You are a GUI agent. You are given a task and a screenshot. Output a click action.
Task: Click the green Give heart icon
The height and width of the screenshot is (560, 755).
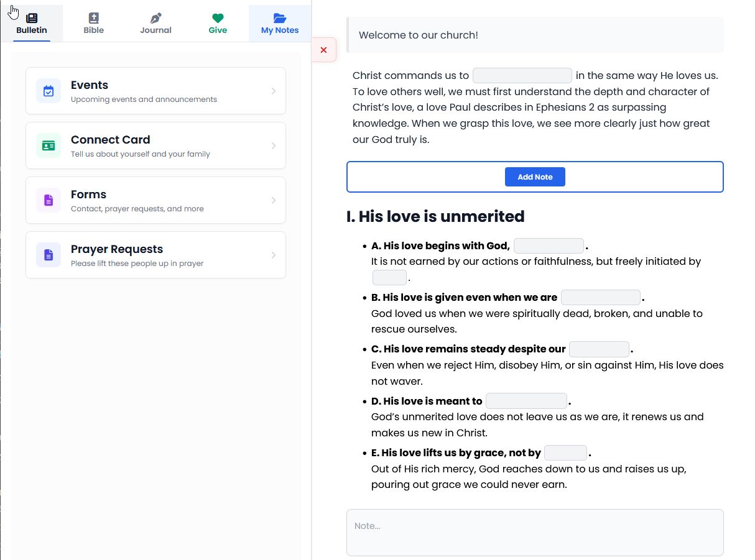coord(218,18)
